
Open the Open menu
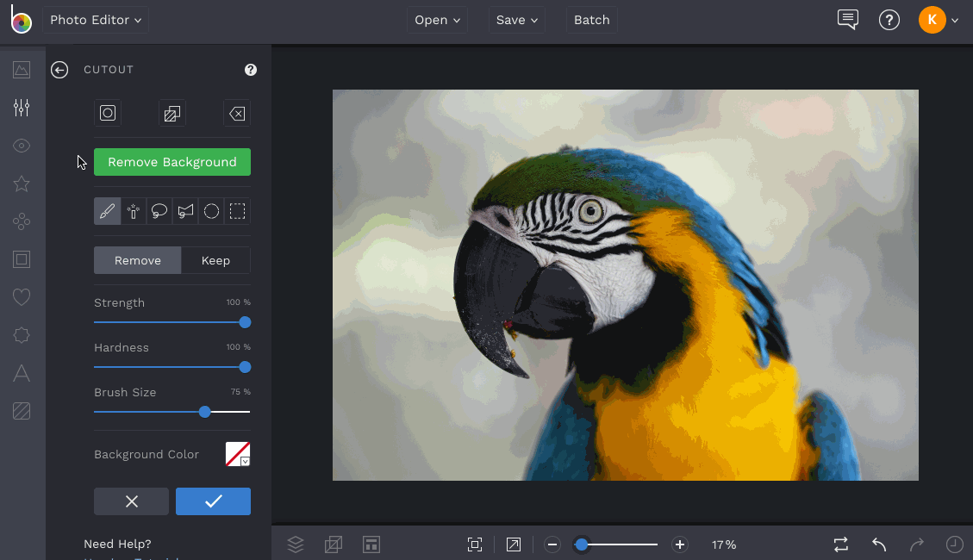coord(438,20)
